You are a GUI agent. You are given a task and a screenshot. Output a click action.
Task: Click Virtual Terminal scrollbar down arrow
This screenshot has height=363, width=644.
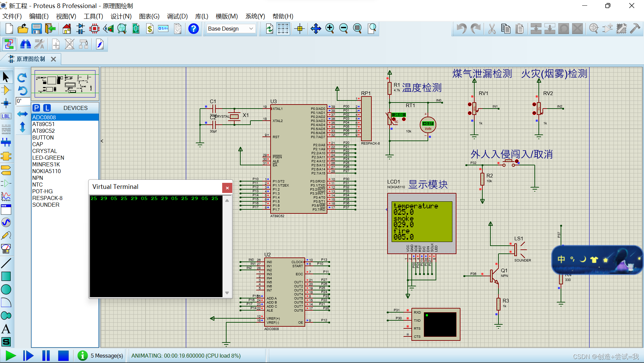[x=227, y=293]
